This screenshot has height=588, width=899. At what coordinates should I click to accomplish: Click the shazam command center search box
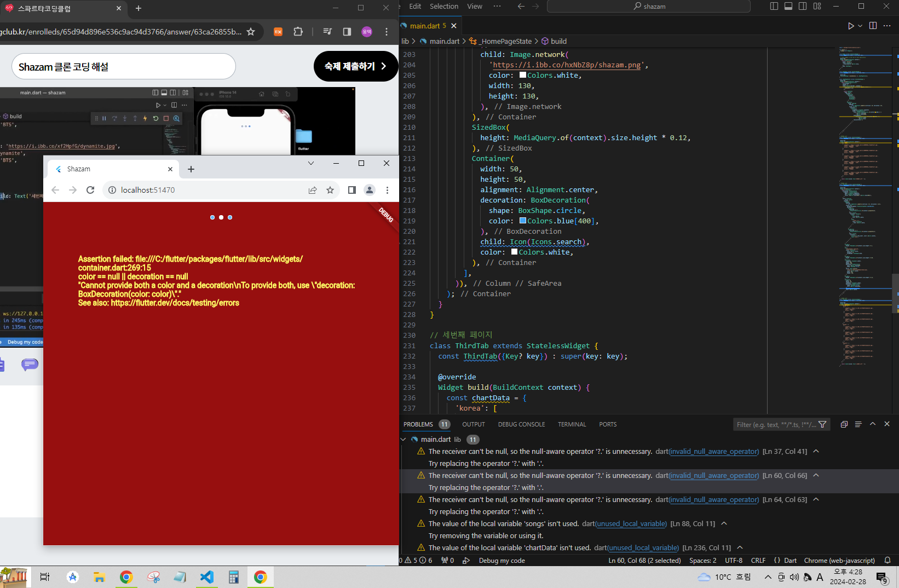(x=649, y=6)
